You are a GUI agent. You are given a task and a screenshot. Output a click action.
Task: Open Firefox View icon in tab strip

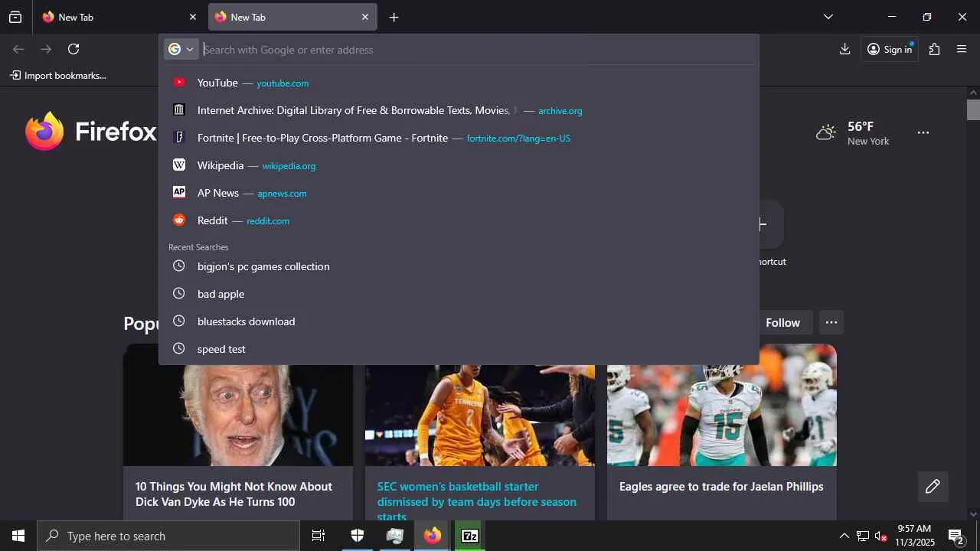click(15, 17)
